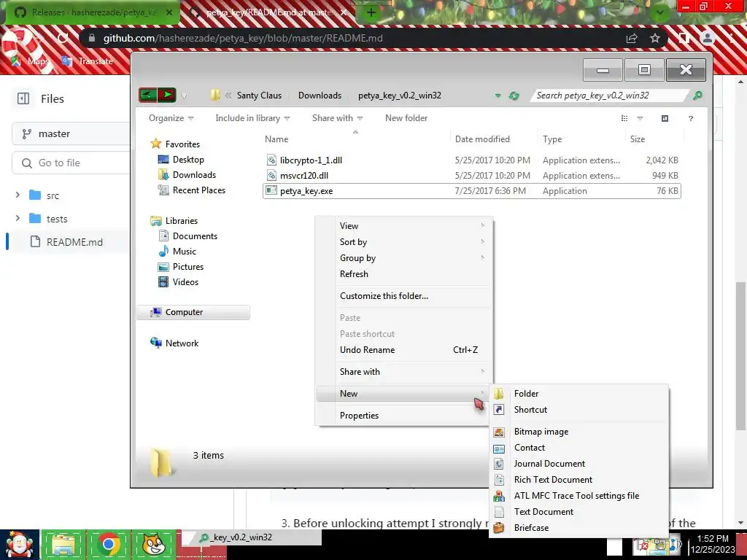The image size is (747, 560).
Task: Expand the src folder in GitHub tree
Action: point(18,195)
